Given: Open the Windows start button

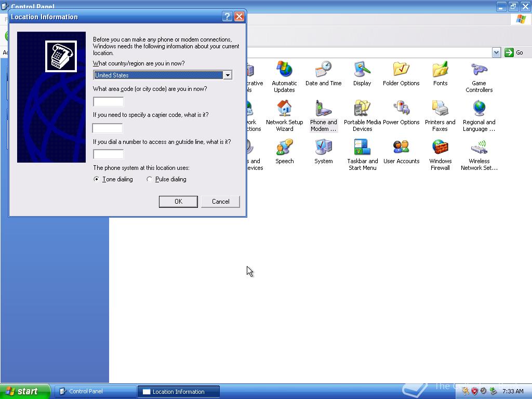Looking at the screenshot, I should pyautogui.click(x=25, y=391).
